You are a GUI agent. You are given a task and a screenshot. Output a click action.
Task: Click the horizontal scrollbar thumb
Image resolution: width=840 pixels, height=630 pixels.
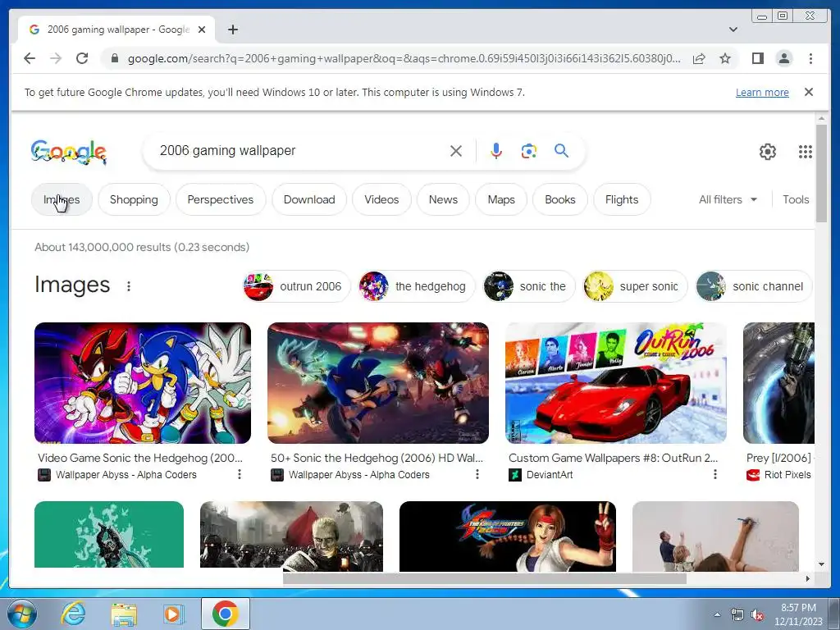click(484, 578)
